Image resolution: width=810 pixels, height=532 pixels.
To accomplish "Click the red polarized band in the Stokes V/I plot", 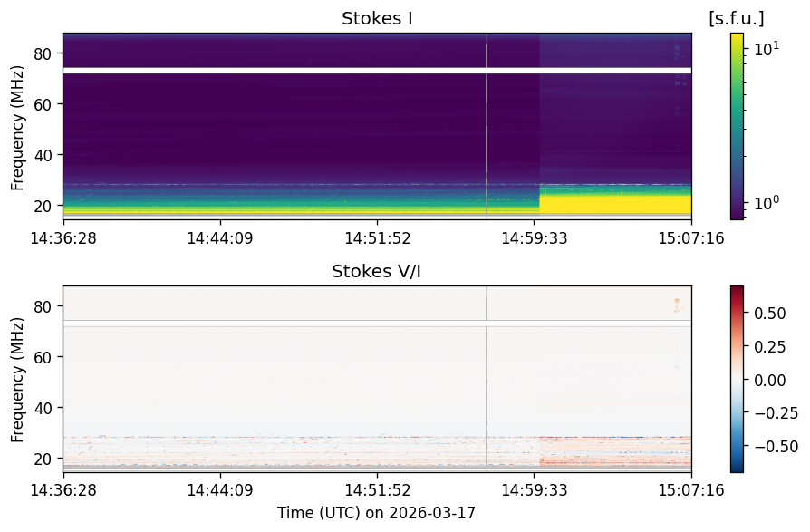I will [x=615, y=459].
